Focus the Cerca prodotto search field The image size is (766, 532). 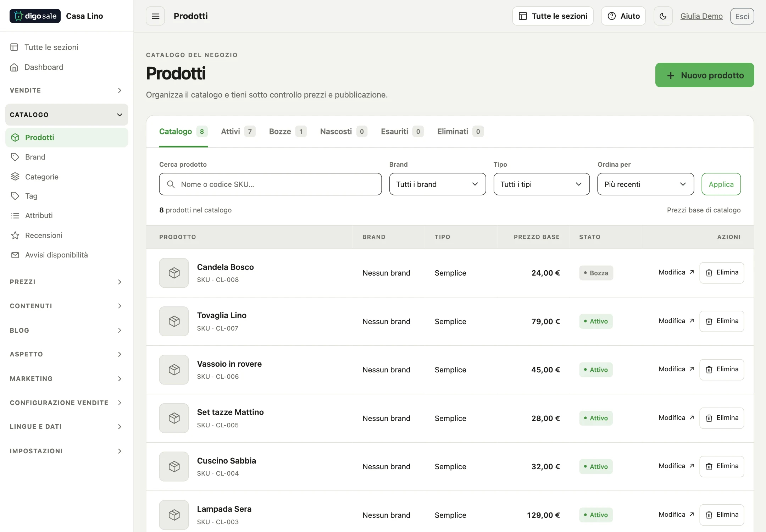(x=271, y=184)
